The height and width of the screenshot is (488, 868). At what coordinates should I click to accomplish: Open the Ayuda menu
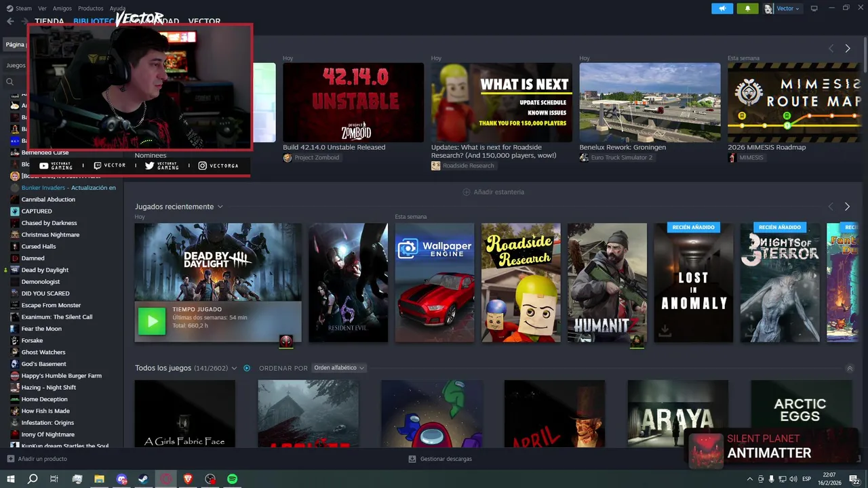pyautogui.click(x=117, y=8)
